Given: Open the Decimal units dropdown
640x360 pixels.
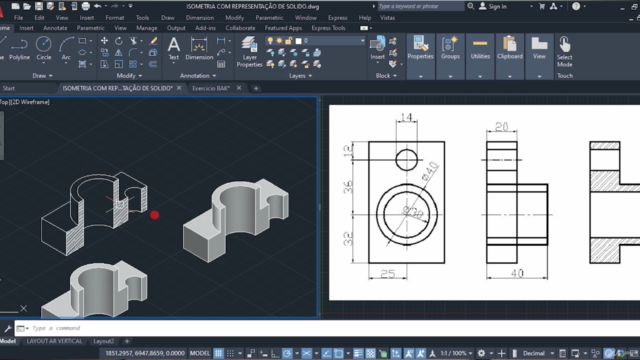Looking at the screenshot, I should (538, 353).
